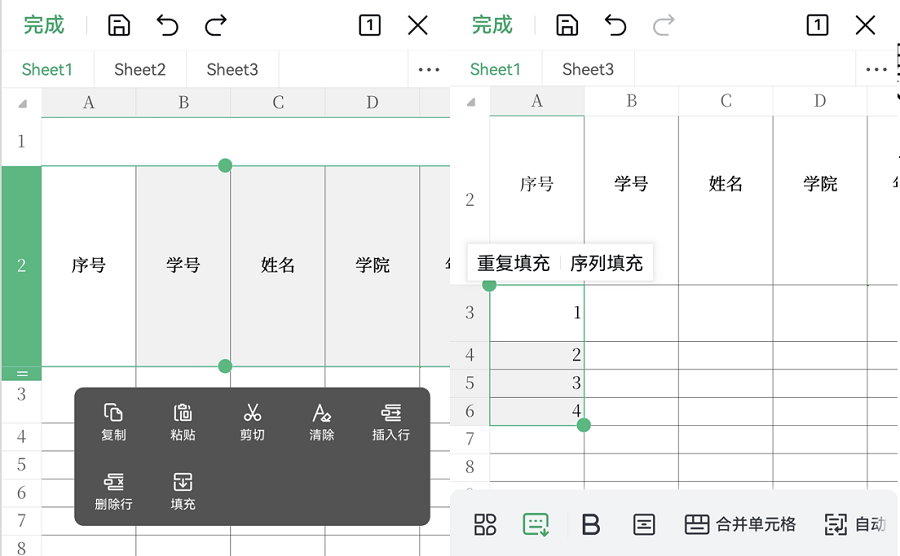
Task: Click the bottom-right selection handle in right window
Action: 584,425
